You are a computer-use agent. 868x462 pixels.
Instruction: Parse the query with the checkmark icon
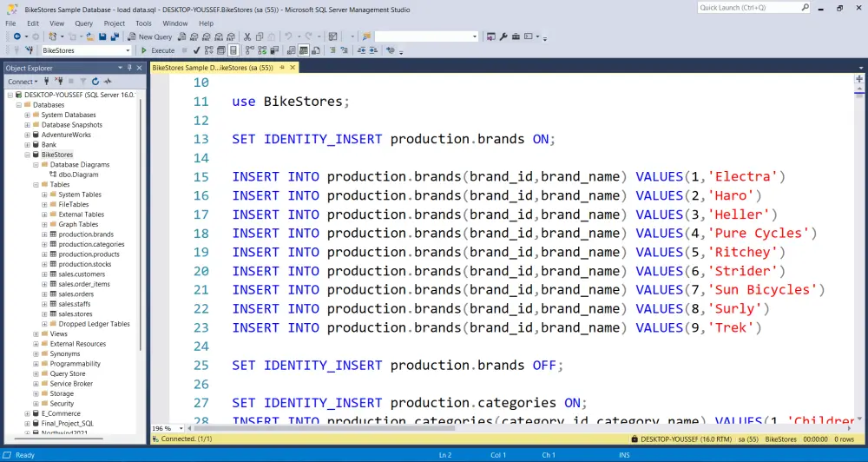[196, 50]
